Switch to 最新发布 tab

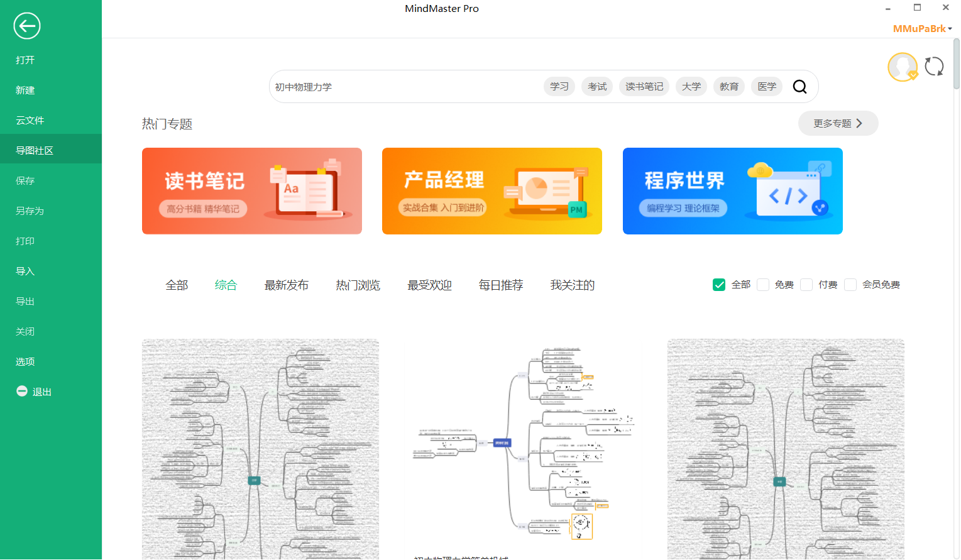(x=286, y=285)
